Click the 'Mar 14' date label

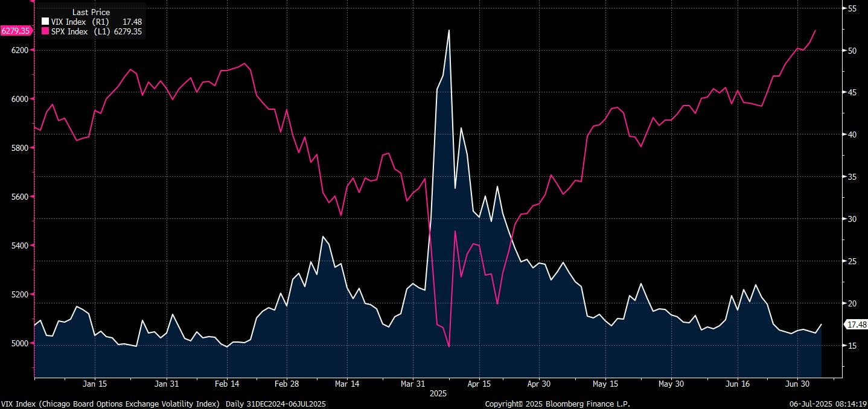tap(346, 384)
